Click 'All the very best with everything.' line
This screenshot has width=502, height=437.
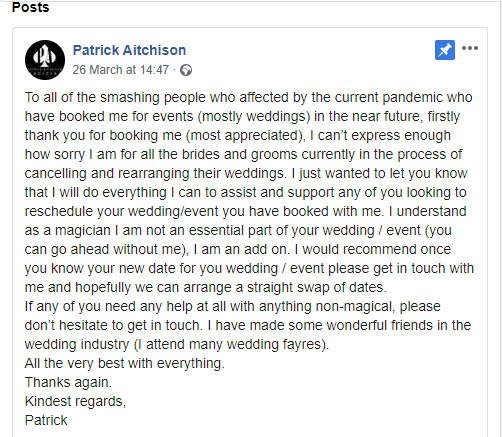tap(125, 363)
